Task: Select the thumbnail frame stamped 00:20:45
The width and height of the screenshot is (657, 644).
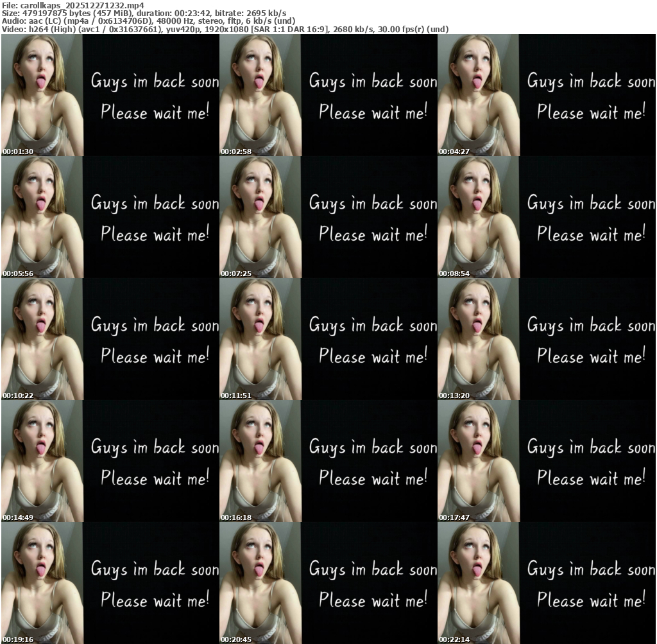Action: (x=328, y=583)
